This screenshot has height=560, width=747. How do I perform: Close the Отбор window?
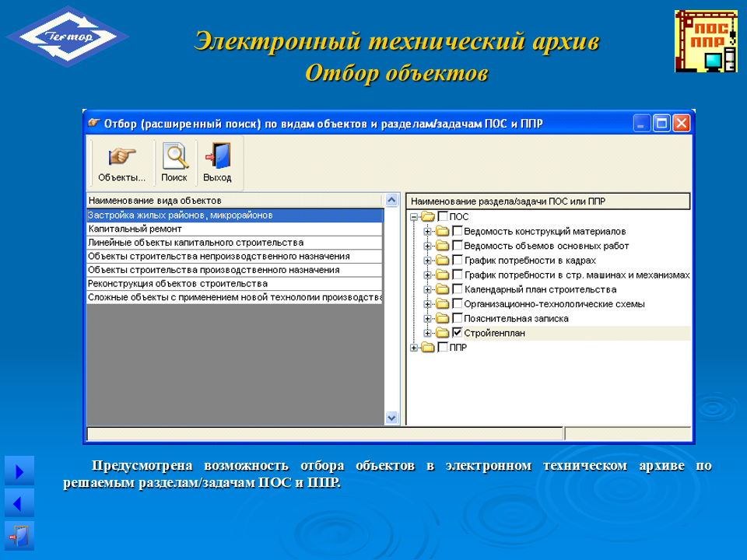pos(682,124)
